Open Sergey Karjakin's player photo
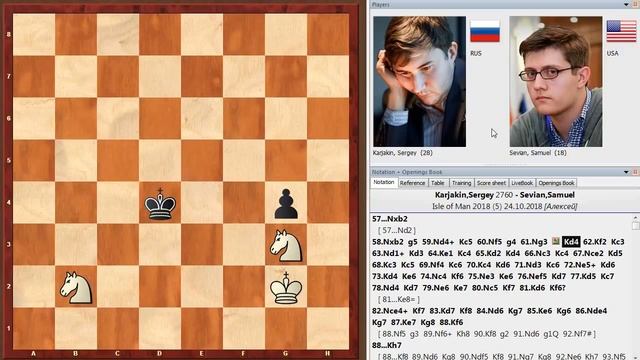Image resolution: width=640 pixels, height=360 pixels. click(420, 82)
